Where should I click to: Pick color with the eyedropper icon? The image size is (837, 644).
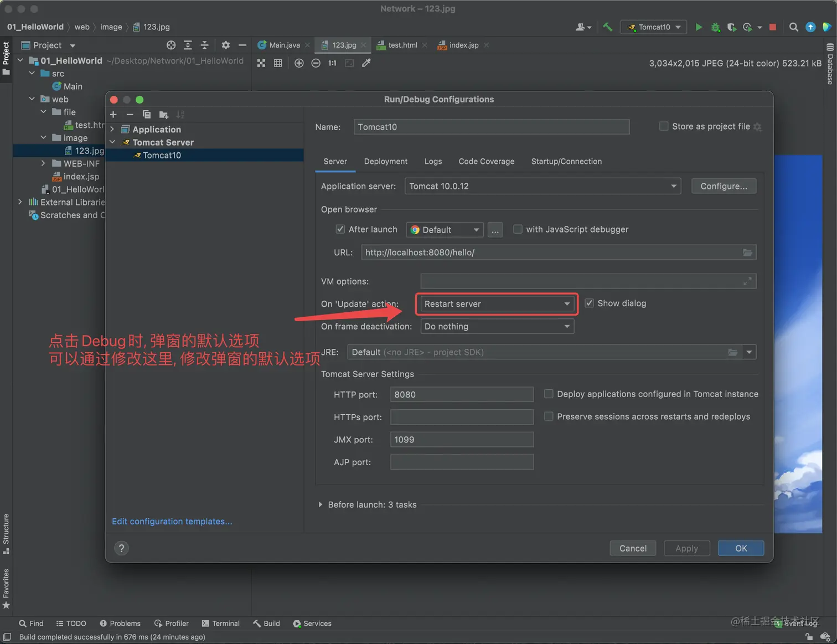coord(366,63)
